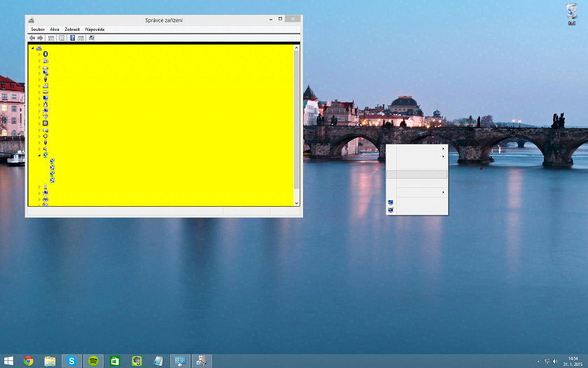Open the Zobrazit menu
Viewport: 588px width, 368px height.
click(x=72, y=29)
